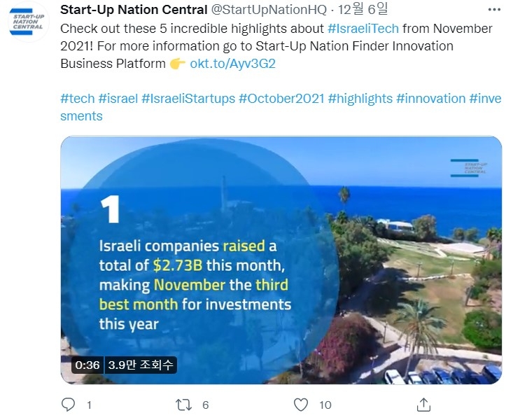Screen dimensions: 513x420
Task: Like the tweet with the heart icon
Action: pyautogui.click(x=301, y=405)
